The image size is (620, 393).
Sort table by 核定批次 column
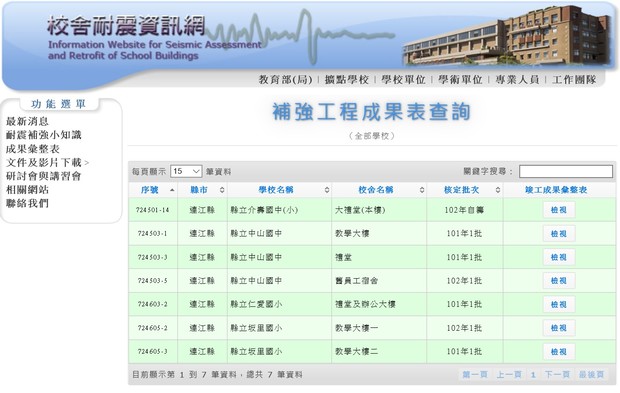coord(465,190)
